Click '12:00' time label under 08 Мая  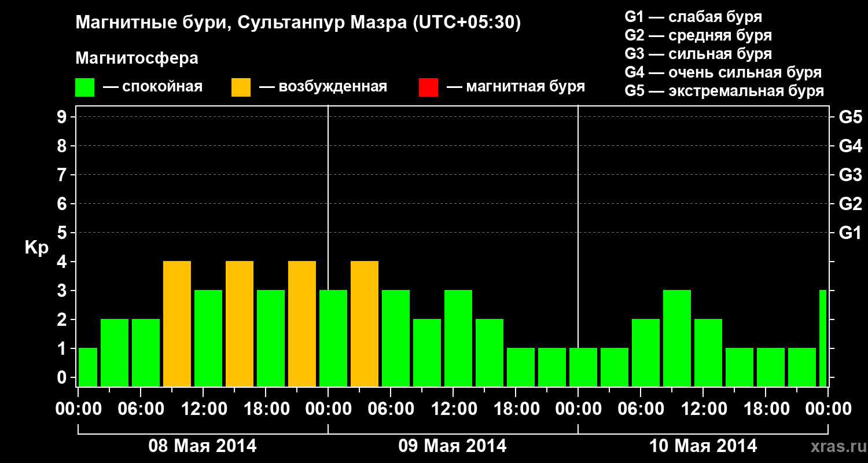204,409
